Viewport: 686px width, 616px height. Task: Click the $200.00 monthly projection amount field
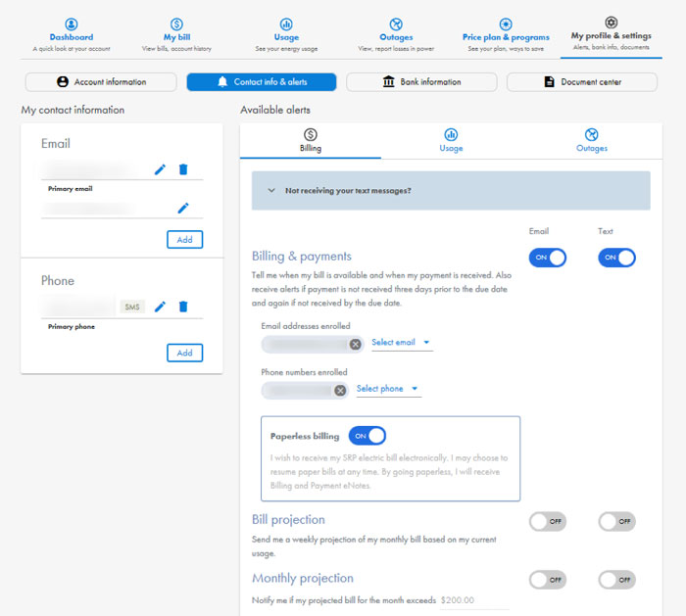474,600
